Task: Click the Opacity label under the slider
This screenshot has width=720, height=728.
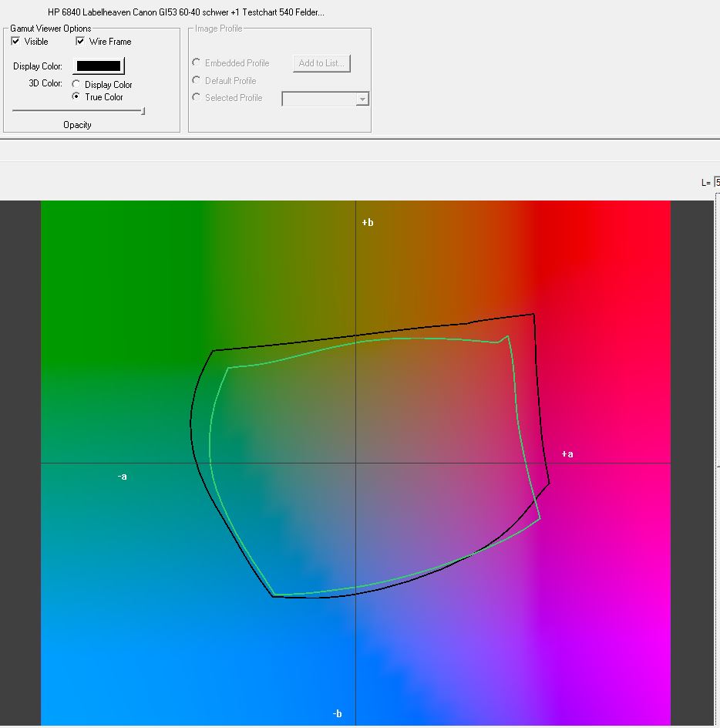Action: pyautogui.click(x=77, y=125)
